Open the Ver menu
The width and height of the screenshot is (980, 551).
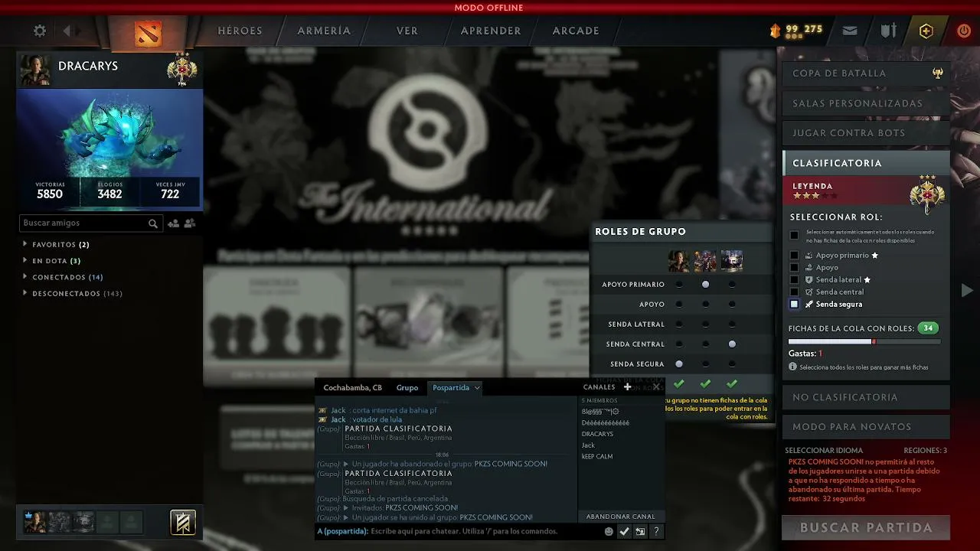tap(407, 31)
